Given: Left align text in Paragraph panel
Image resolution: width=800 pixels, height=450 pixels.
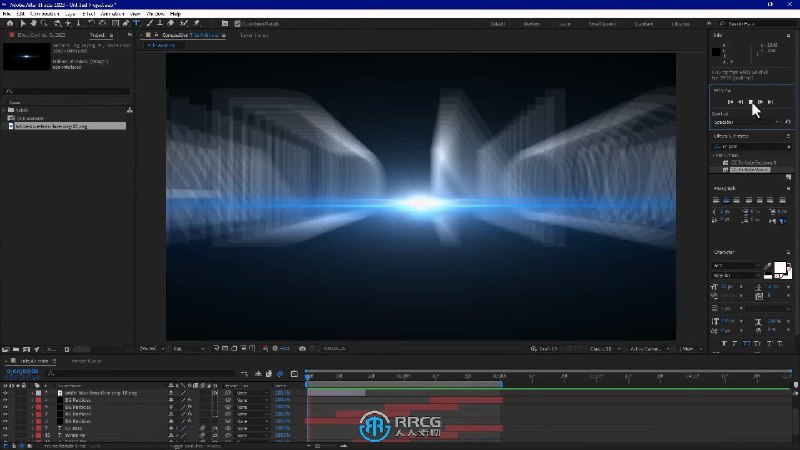Looking at the screenshot, I should pyautogui.click(x=716, y=200).
